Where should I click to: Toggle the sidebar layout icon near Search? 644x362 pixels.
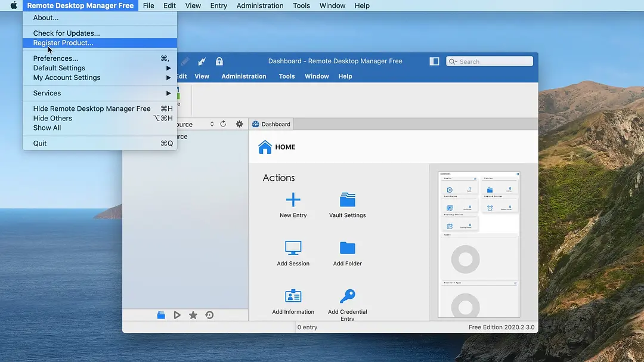(434, 61)
